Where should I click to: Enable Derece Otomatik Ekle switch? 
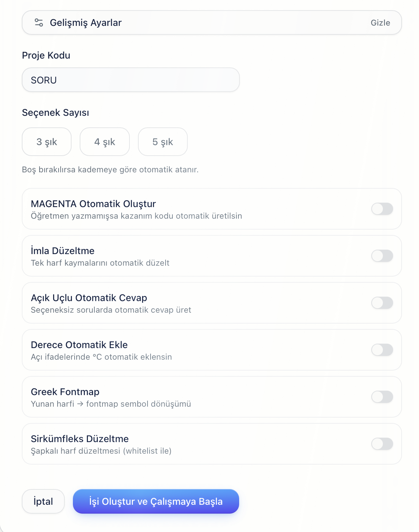(x=382, y=350)
